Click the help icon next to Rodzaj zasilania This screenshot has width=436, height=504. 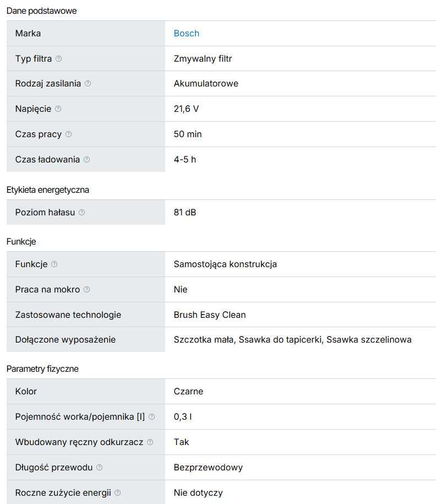[88, 84]
